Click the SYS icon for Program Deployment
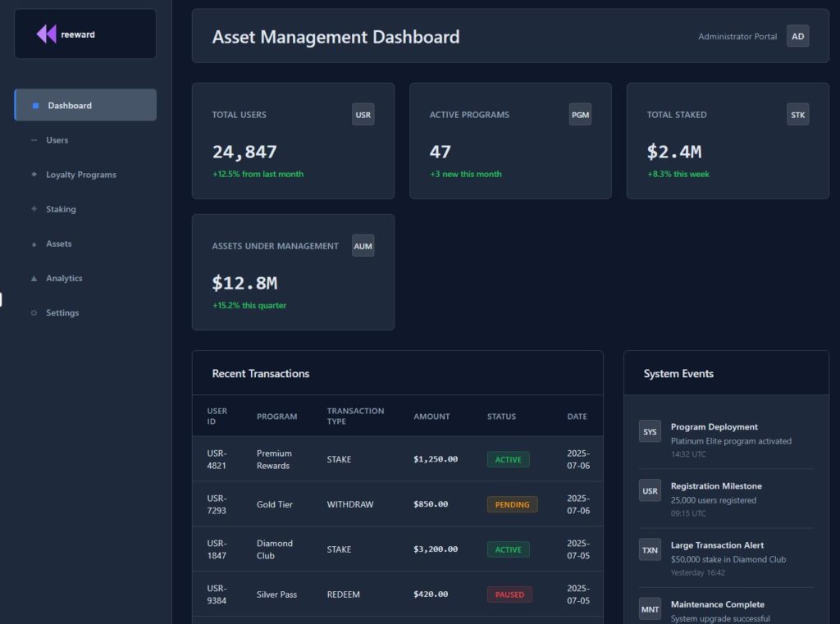Screen dimensions: 840x624 point(650,431)
